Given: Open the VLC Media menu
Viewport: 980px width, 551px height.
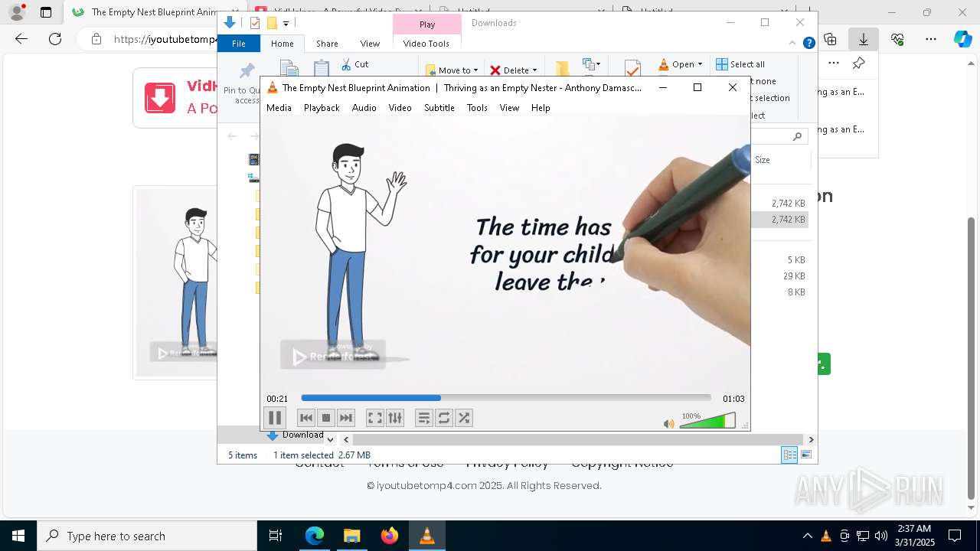Looking at the screenshot, I should 279,108.
